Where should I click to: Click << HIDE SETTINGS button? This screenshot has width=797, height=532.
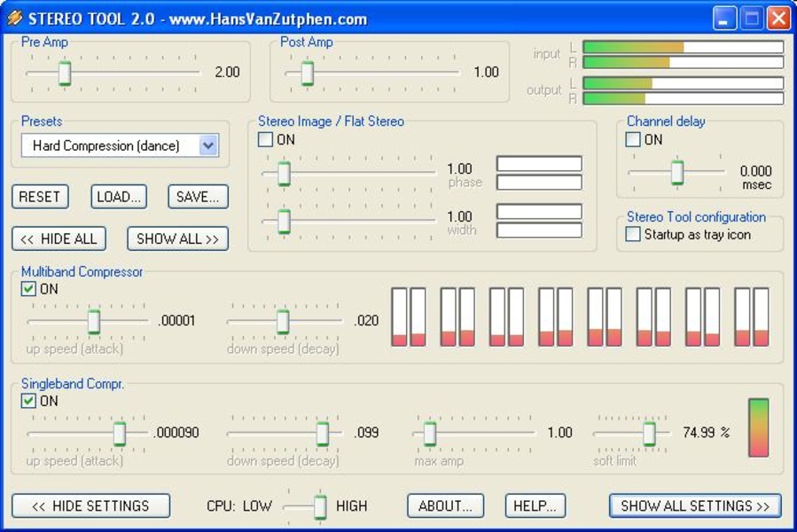coord(90,505)
